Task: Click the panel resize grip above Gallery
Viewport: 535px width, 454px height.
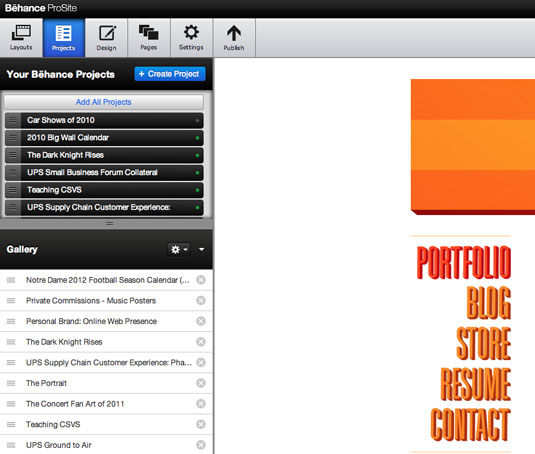Action: click(x=110, y=224)
